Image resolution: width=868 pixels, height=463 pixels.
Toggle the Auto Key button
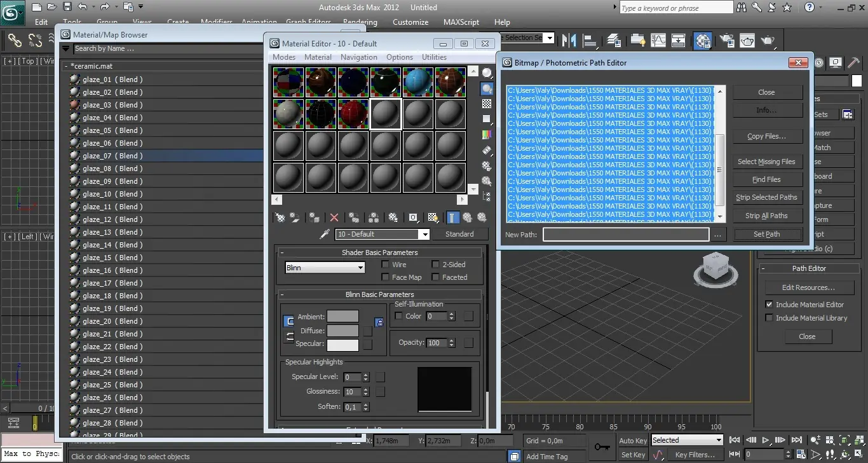click(x=633, y=441)
